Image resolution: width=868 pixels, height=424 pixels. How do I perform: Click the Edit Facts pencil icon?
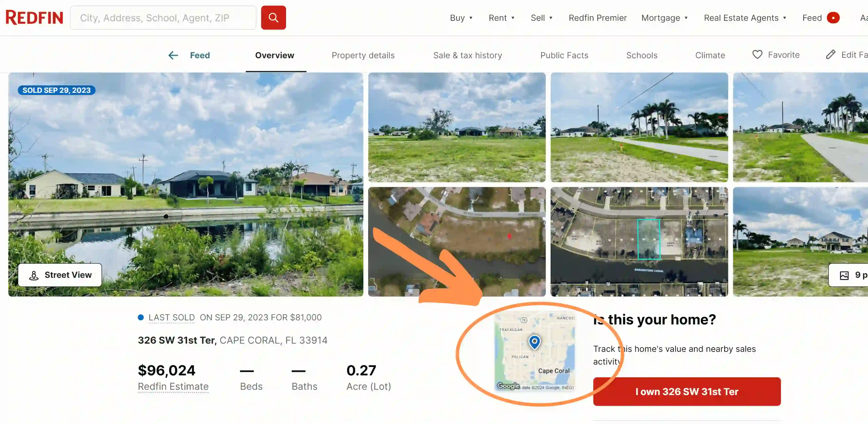(x=831, y=55)
